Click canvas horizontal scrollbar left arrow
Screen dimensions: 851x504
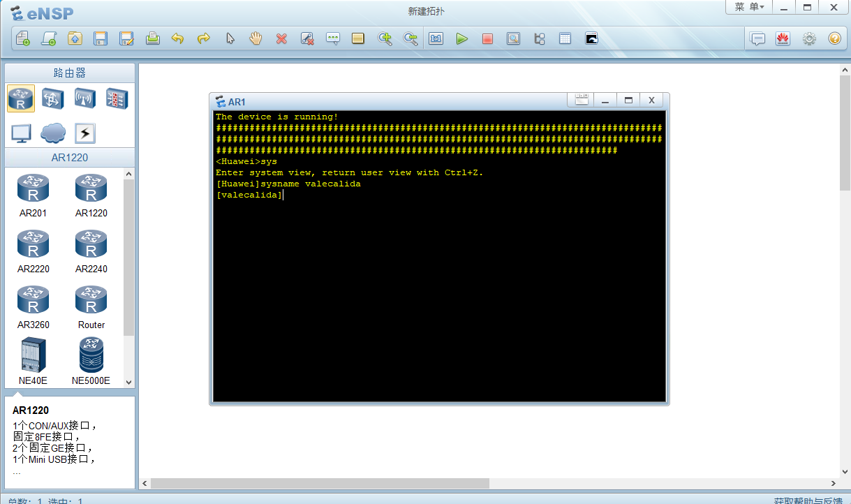(145, 483)
